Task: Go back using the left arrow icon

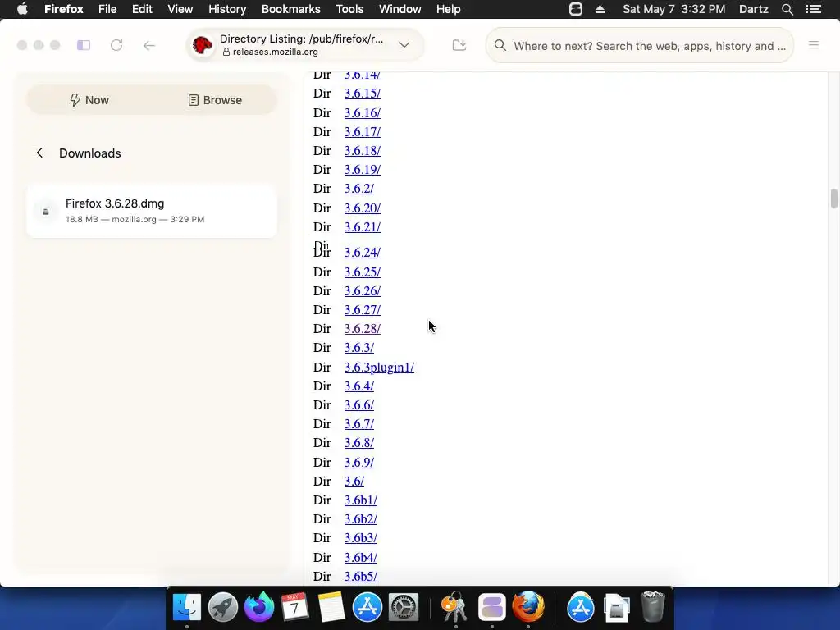Action: (x=149, y=46)
